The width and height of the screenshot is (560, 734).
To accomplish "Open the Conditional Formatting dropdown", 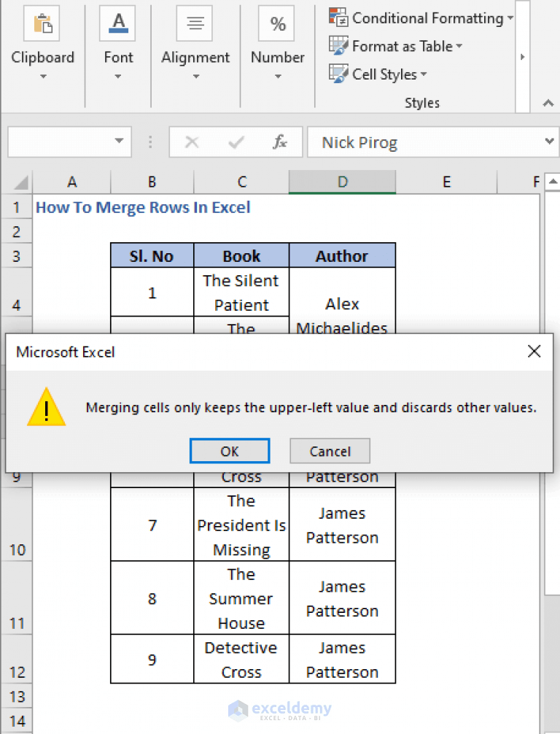I will [x=510, y=18].
